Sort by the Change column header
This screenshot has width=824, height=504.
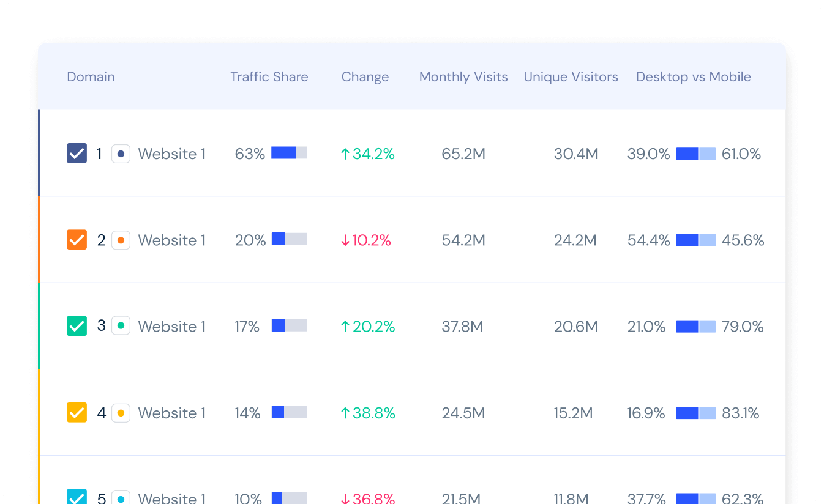click(365, 77)
